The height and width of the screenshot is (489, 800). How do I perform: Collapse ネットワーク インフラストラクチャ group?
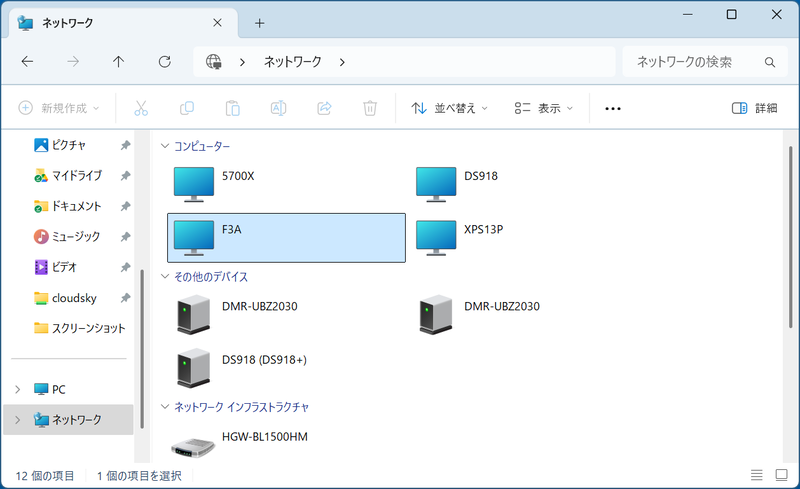[x=165, y=407]
